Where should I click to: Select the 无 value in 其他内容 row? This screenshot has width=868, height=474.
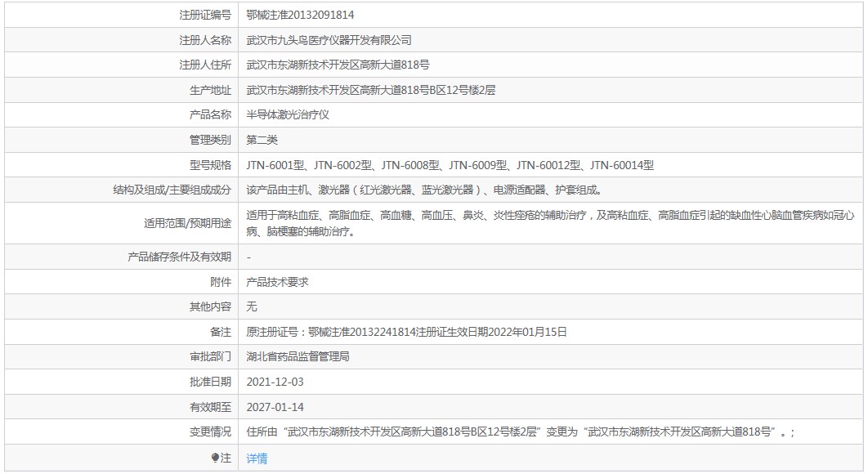pos(251,306)
